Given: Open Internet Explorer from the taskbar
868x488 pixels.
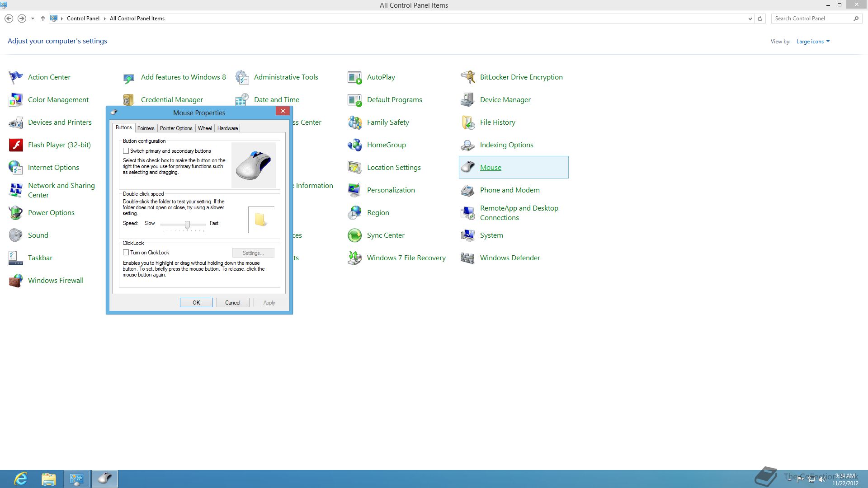Looking at the screenshot, I should 21,479.
